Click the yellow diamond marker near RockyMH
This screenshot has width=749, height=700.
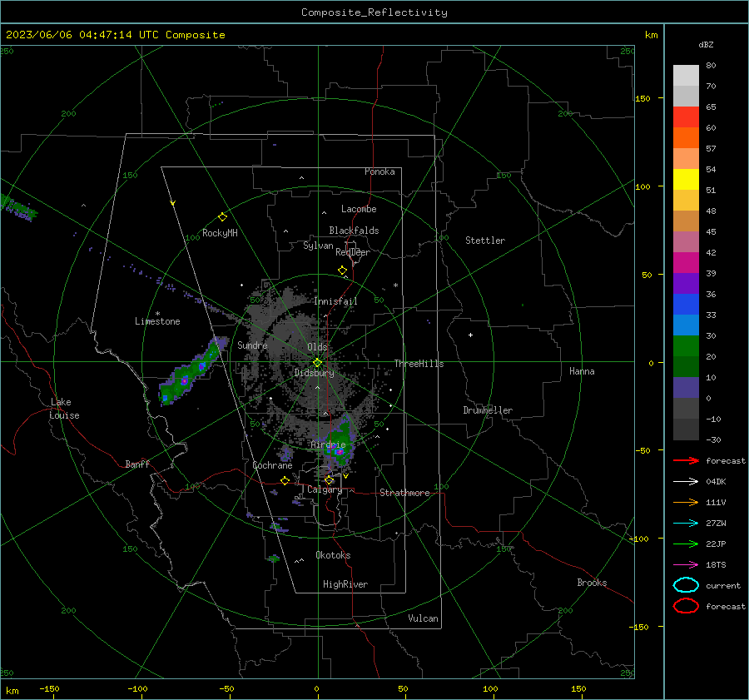coord(222,217)
